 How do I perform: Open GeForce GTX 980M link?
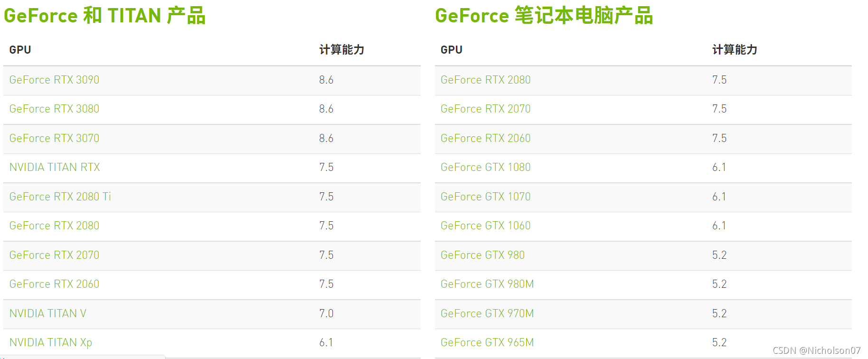click(x=487, y=284)
